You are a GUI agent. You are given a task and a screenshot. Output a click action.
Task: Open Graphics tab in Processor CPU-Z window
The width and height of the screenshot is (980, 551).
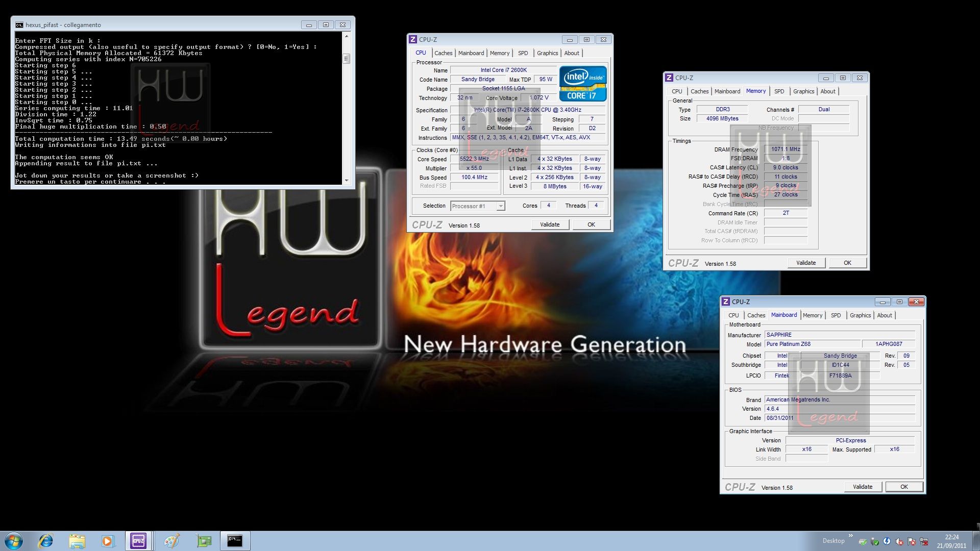click(x=547, y=53)
